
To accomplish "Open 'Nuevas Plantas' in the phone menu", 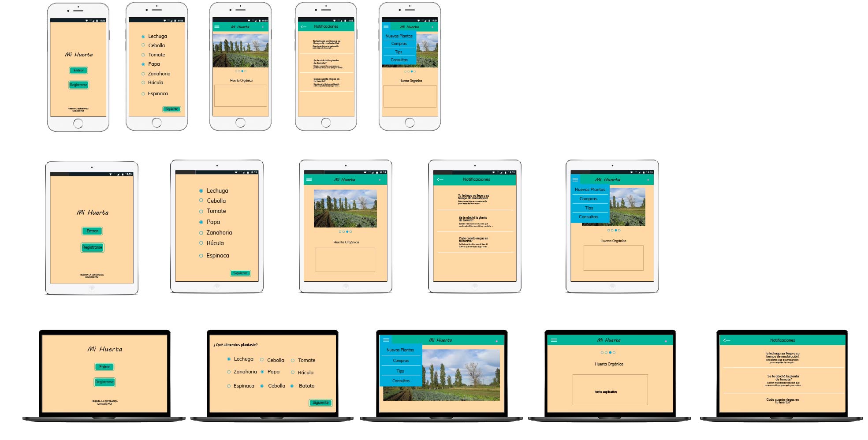I will pyautogui.click(x=399, y=36).
